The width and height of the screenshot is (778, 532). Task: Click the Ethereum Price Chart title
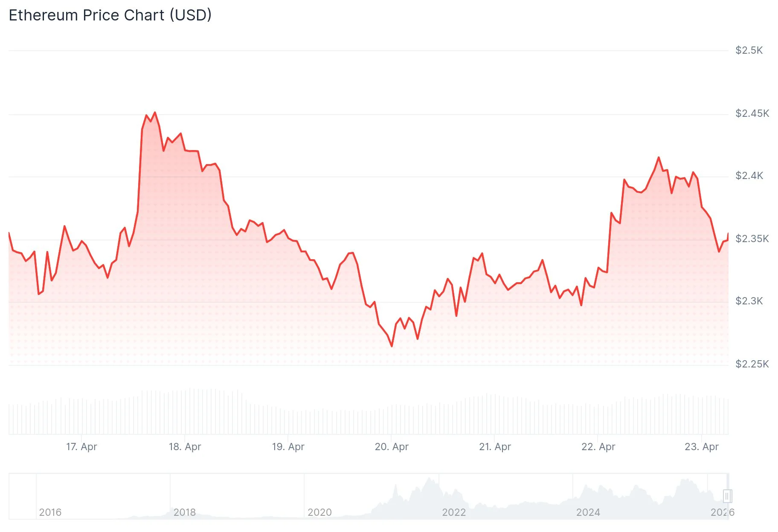[x=110, y=15]
